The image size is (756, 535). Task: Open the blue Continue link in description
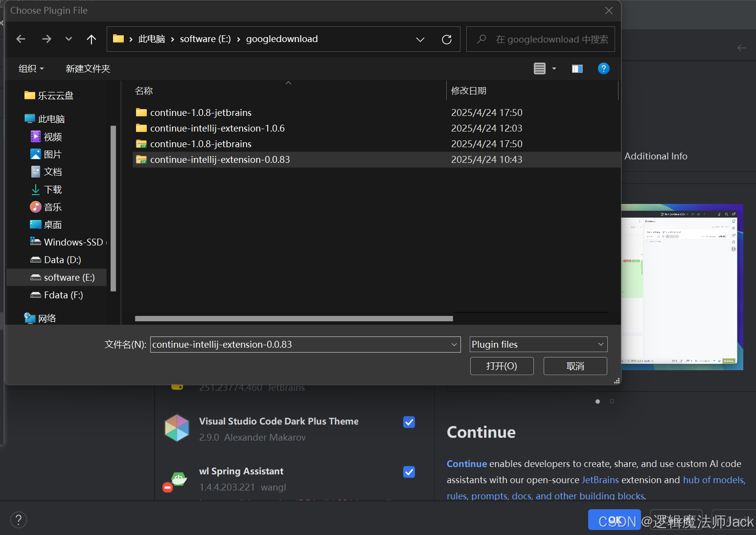[467, 464]
